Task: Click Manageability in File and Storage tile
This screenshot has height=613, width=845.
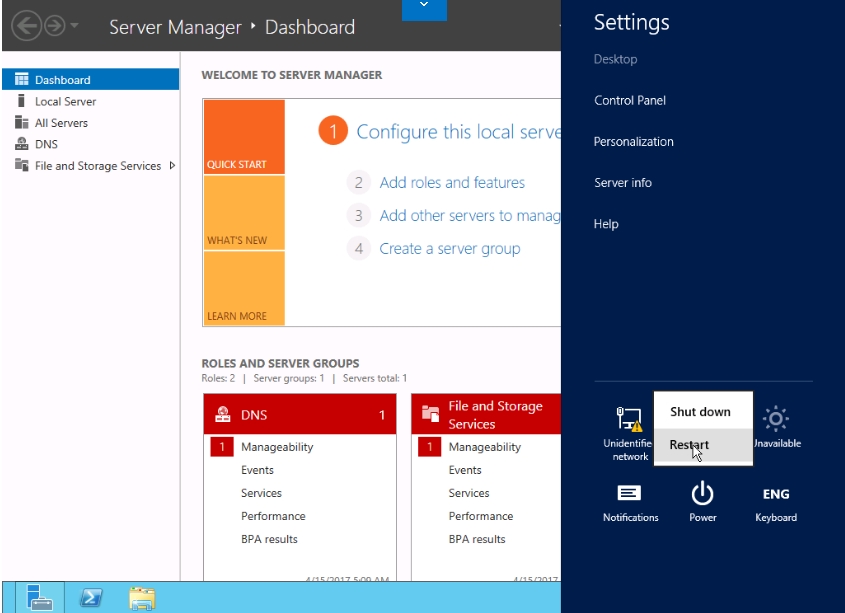Action: [x=484, y=447]
